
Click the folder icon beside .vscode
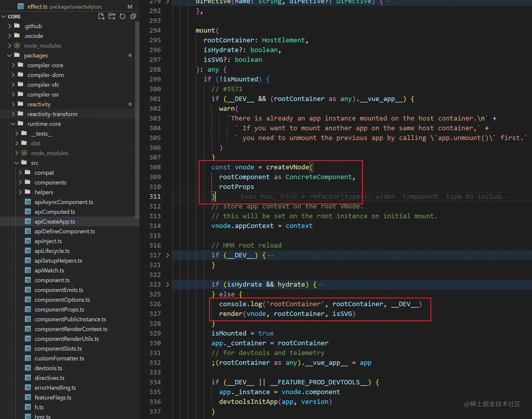point(17,36)
